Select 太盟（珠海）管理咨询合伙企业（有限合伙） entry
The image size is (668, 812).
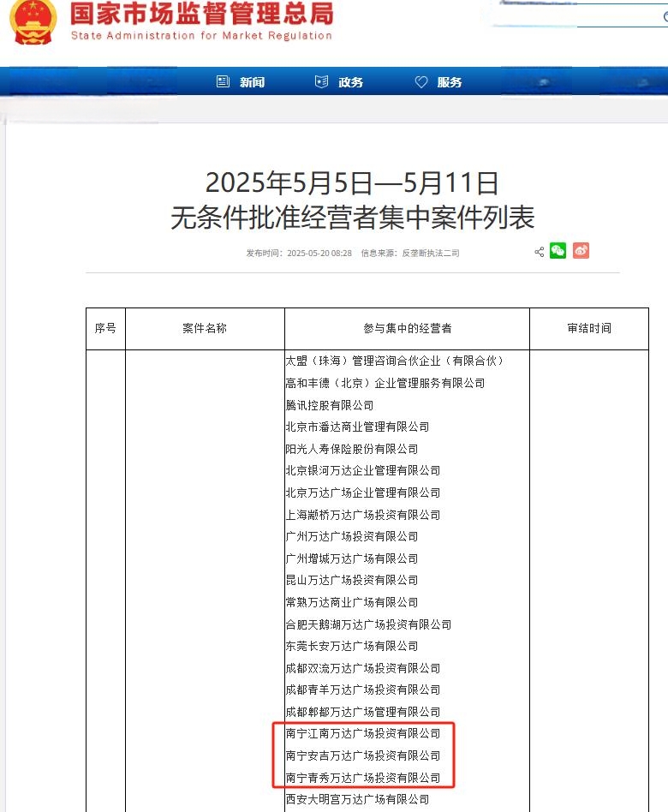tap(395, 361)
